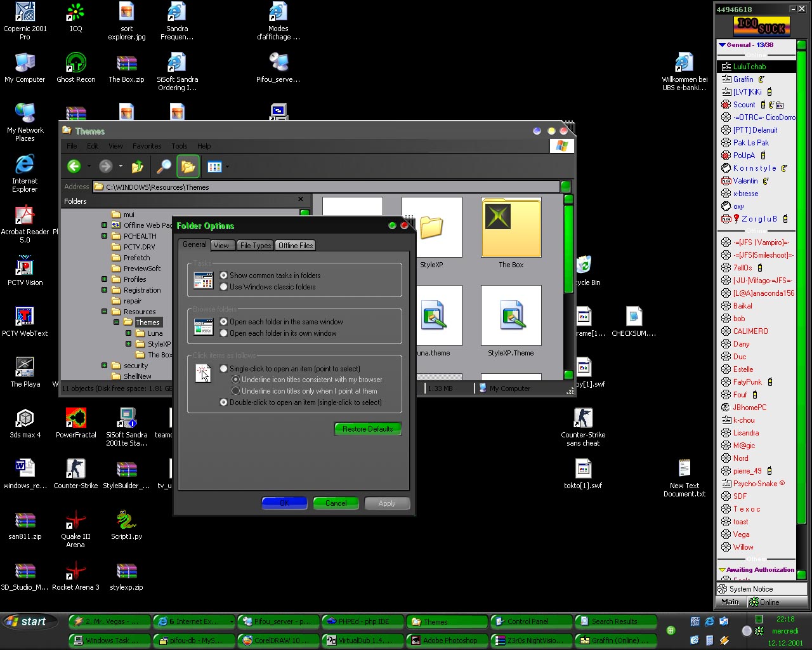
Task: Switch to the Offline Files tab
Action: 296,246
